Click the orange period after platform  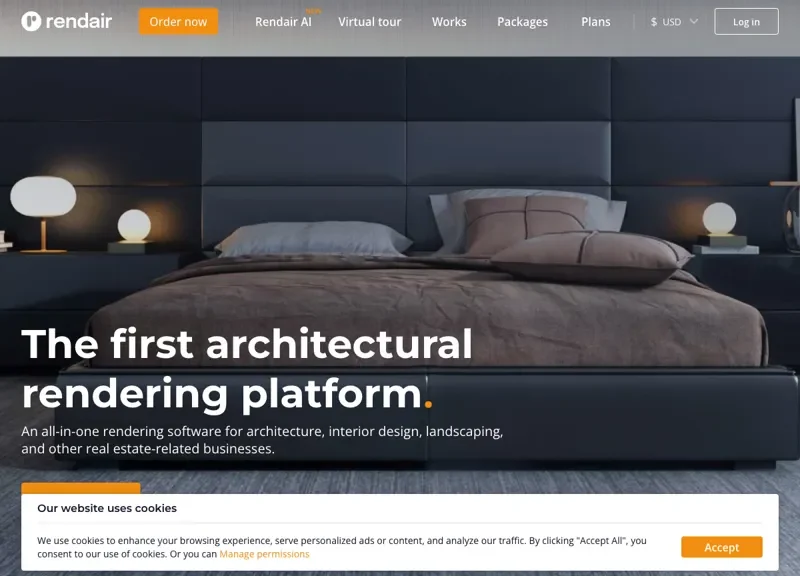(x=428, y=405)
